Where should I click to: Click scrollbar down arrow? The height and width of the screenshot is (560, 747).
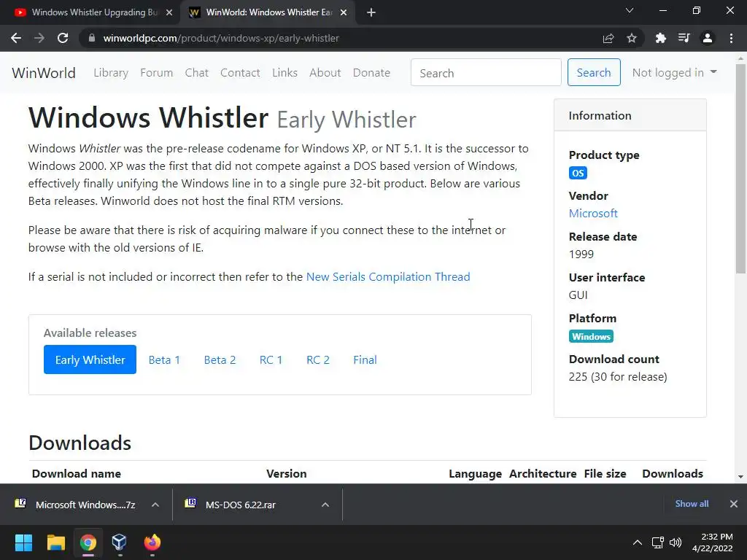pos(740,476)
